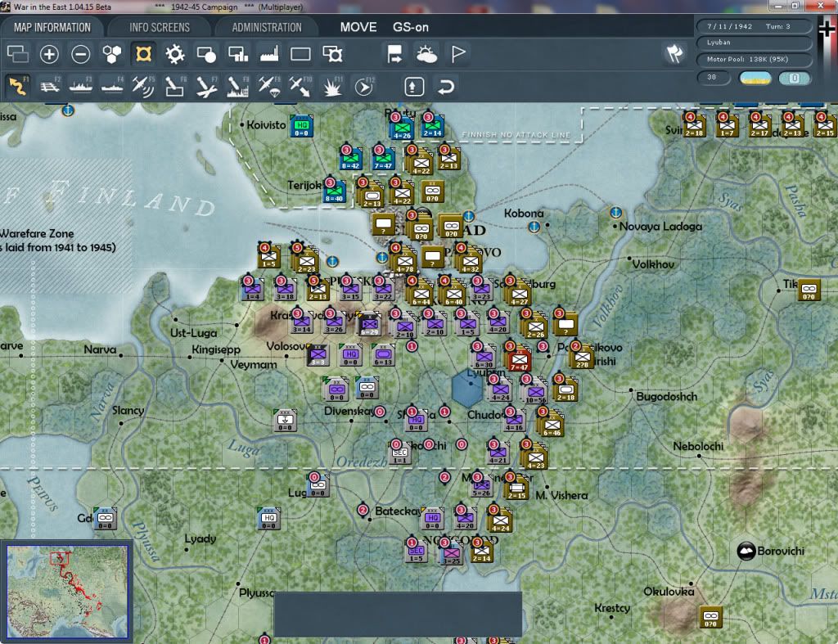This screenshot has height=644, width=838.
Task: Select the 6=46 Soviet unit stack
Action: 552,425
